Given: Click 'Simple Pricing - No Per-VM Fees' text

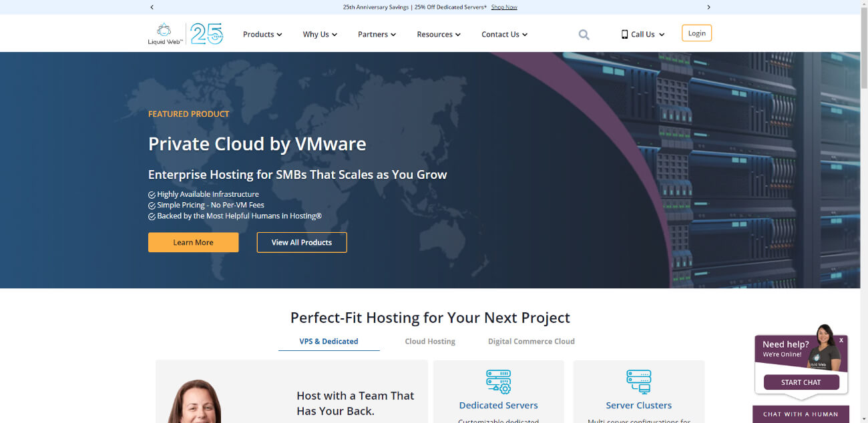Looking at the screenshot, I should pyautogui.click(x=210, y=205).
